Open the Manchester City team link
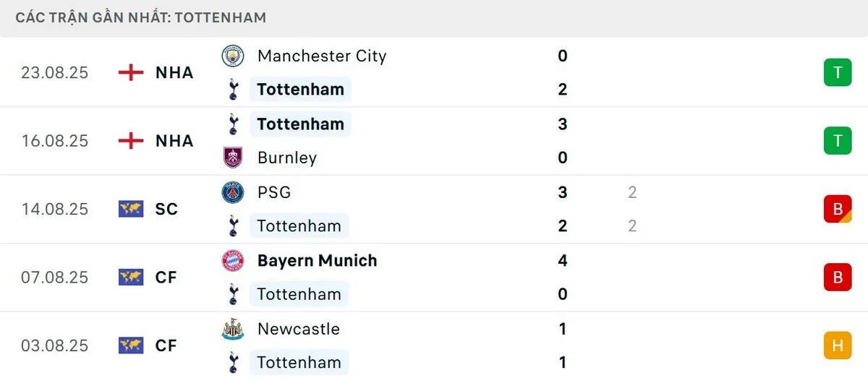The height and width of the screenshot is (378, 868). [x=322, y=56]
